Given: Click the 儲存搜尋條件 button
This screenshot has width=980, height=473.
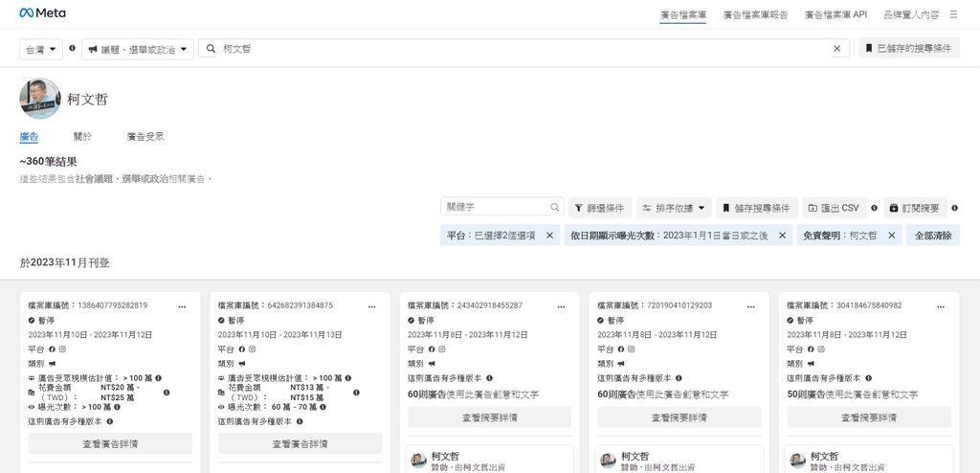Looking at the screenshot, I should pos(756,208).
